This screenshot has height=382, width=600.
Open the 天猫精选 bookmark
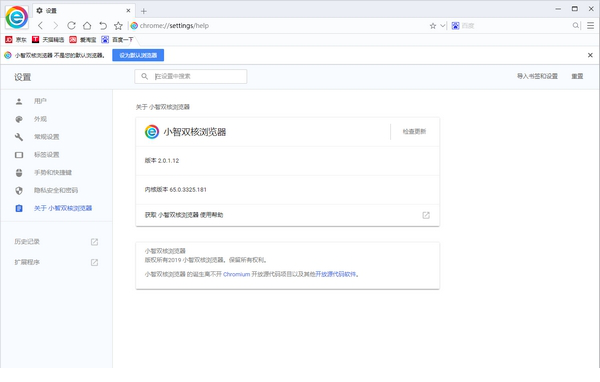48,39
